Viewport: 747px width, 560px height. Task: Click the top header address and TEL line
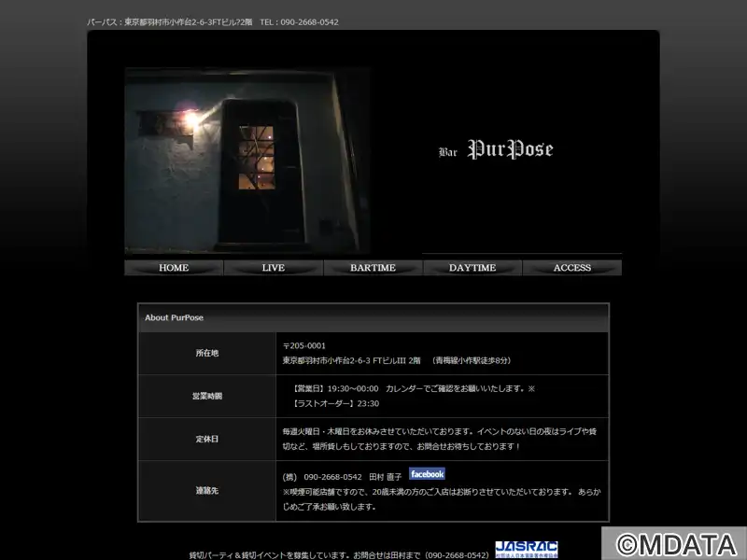[x=213, y=21]
